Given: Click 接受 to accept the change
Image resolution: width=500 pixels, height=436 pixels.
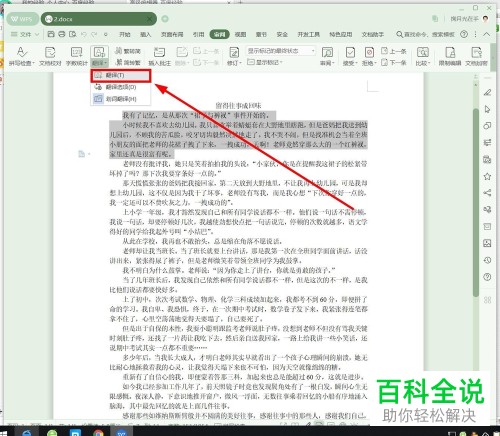Looking at the screenshot, I should coord(350,56).
